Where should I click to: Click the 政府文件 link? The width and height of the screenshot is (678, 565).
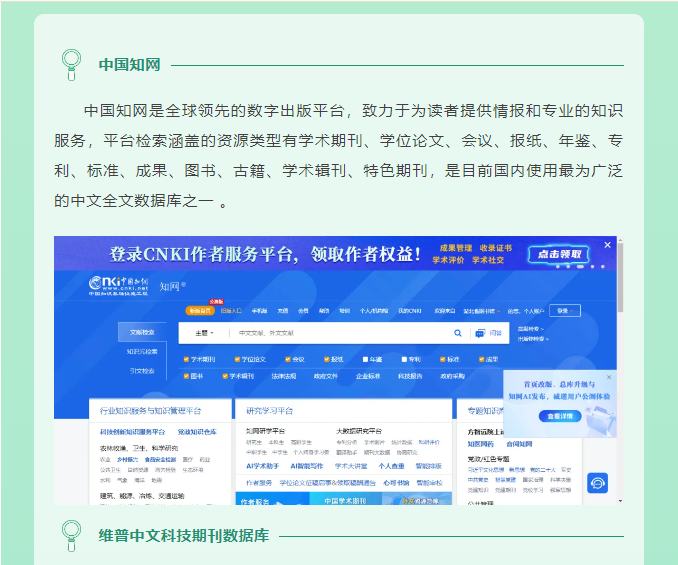click(x=326, y=376)
